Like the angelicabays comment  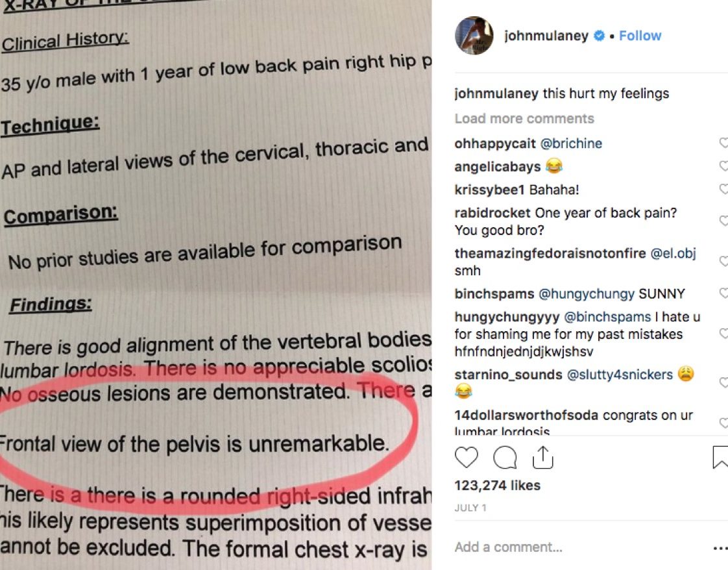[723, 167]
